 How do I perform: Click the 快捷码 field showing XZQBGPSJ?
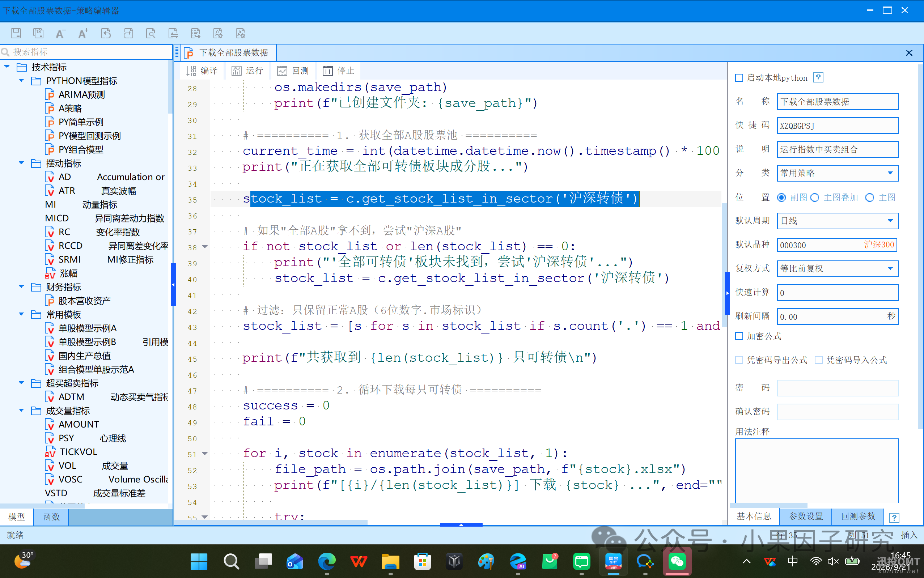(837, 126)
